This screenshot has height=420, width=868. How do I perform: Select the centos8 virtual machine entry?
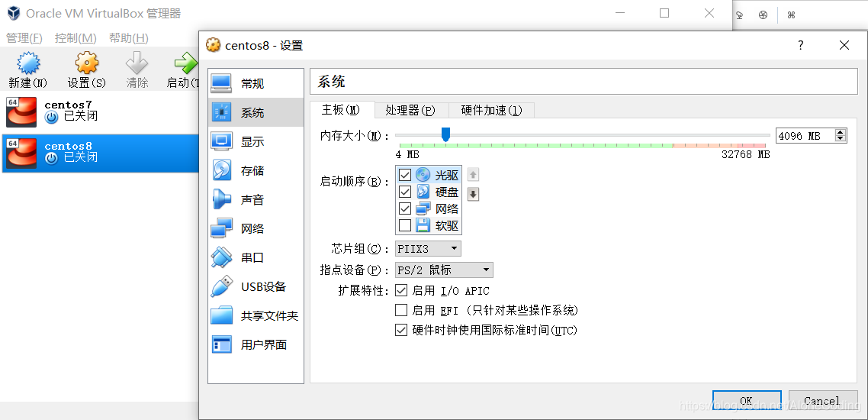100,153
